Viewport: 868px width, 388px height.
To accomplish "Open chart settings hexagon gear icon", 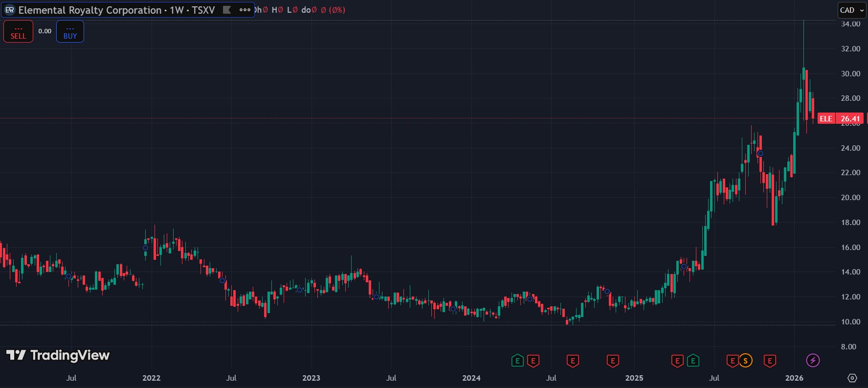I will [x=852, y=378].
